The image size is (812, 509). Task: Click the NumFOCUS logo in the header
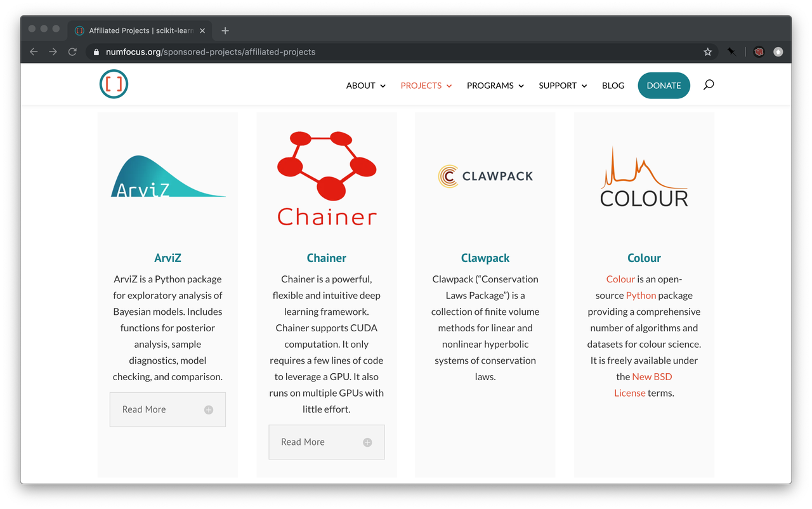(x=114, y=84)
